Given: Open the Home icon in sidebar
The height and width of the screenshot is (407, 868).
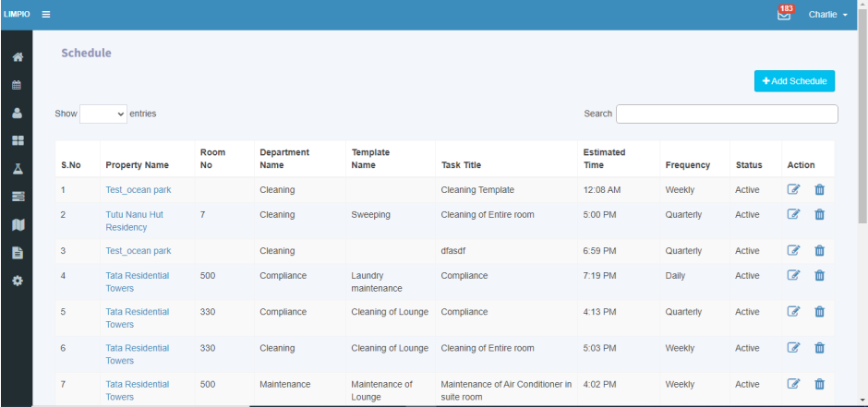Looking at the screenshot, I should click(18, 57).
